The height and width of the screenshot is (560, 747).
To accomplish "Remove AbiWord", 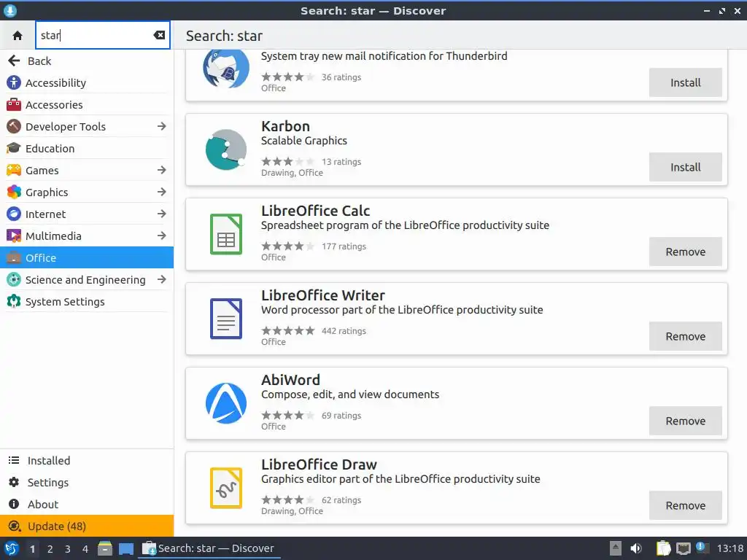I will click(x=686, y=421).
